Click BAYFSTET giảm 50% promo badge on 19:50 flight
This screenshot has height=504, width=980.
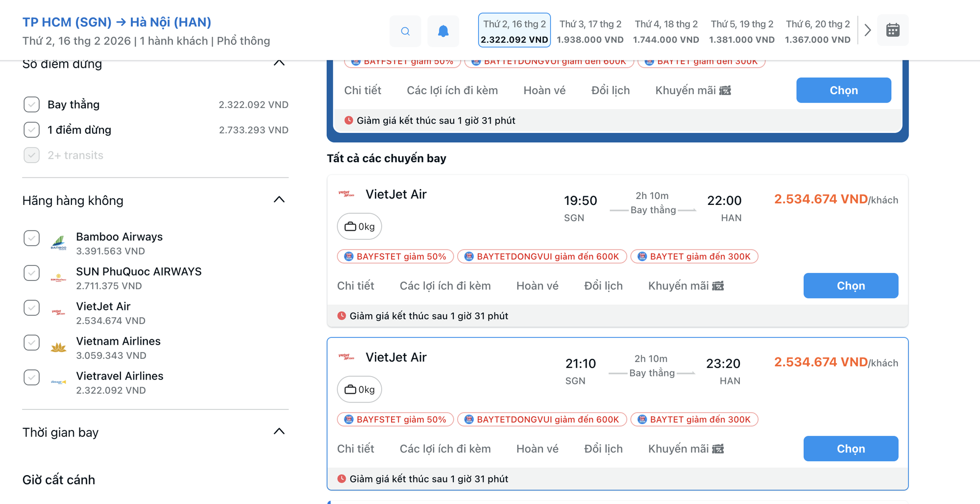(395, 256)
